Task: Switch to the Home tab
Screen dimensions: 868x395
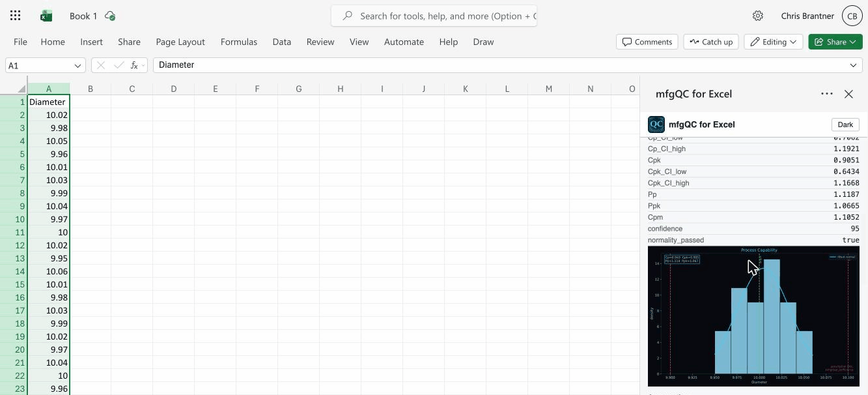Action: (53, 42)
